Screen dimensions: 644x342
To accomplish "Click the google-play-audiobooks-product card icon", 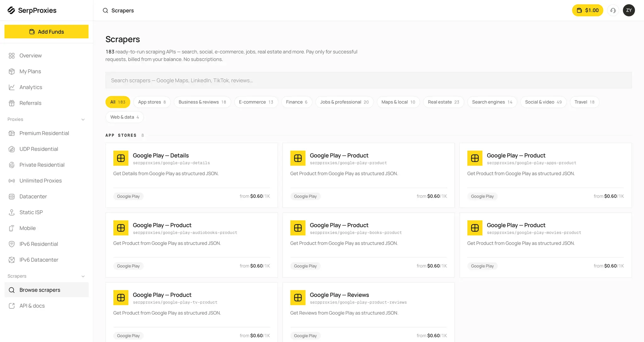I will point(121,228).
